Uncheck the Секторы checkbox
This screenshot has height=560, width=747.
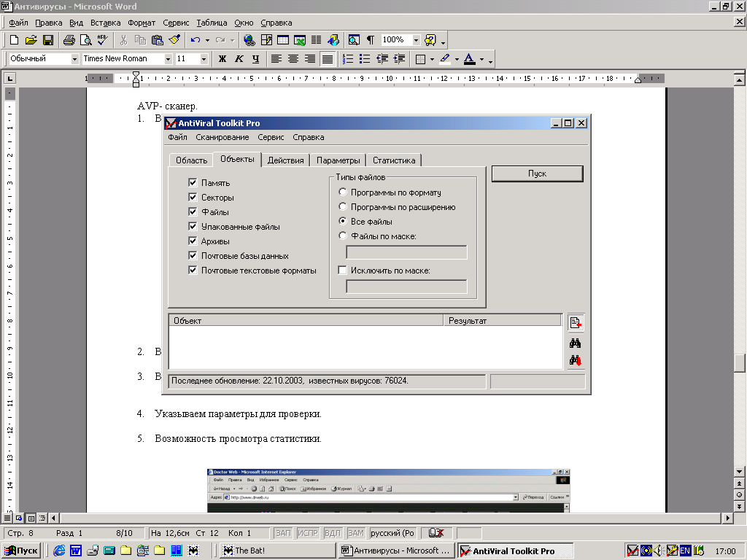(x=193, y=197)
